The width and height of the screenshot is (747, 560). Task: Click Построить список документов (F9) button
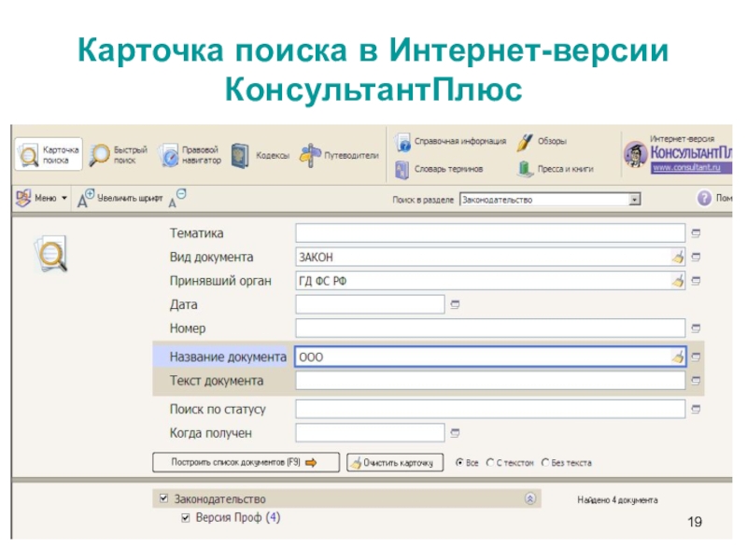pyautogui.click(x=246, y=462)
